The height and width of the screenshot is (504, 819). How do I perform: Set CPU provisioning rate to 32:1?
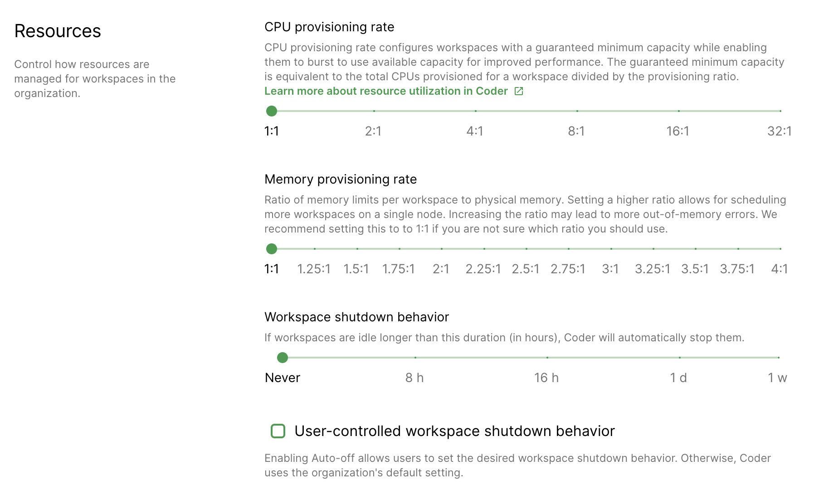pos(780,110)
